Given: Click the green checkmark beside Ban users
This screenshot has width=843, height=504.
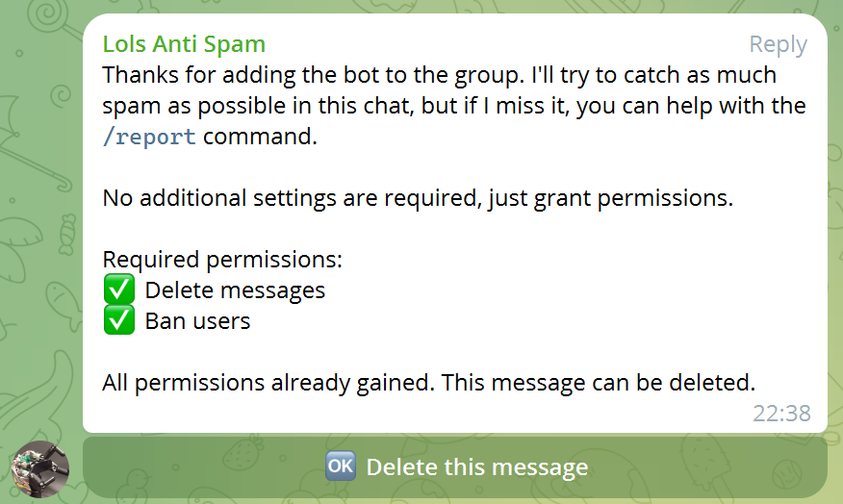Looking at the screenshot, I should [x=118, y=320].
